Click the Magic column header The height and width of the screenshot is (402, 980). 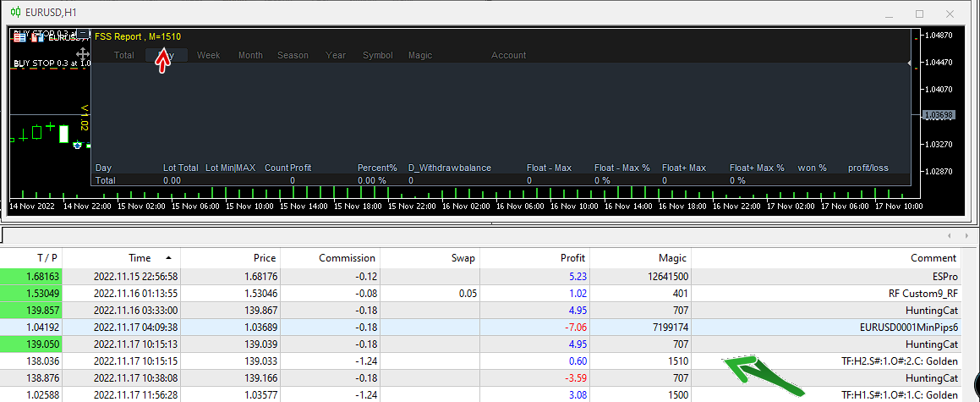click(672, 258)
